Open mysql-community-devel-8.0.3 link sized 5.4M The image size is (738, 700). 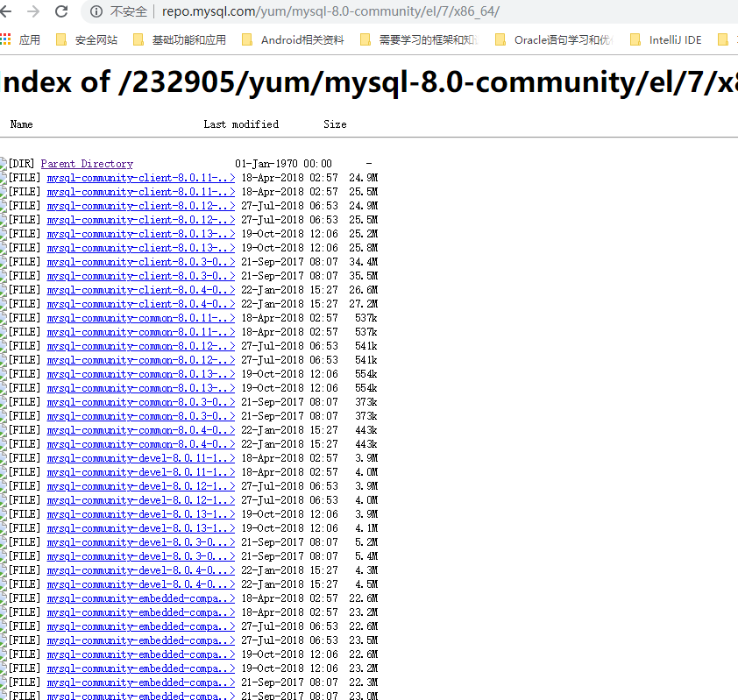point(141,556)
